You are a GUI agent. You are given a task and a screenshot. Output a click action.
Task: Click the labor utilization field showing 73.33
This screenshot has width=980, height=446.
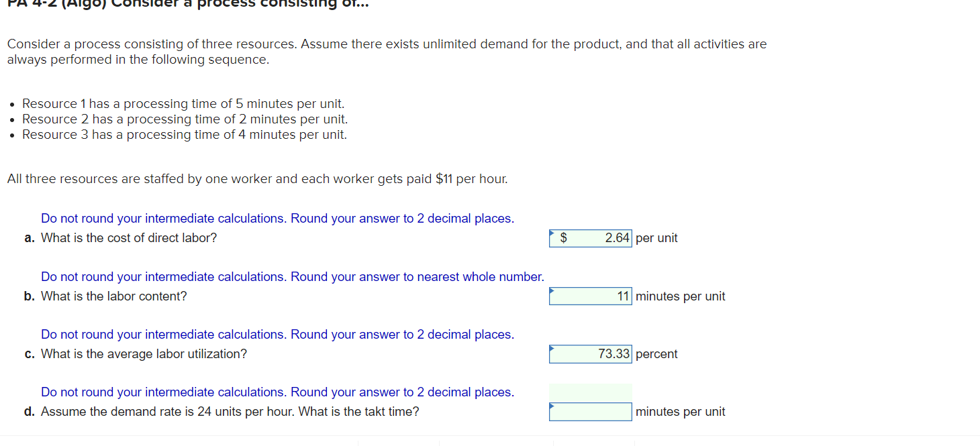pos(591,353)
